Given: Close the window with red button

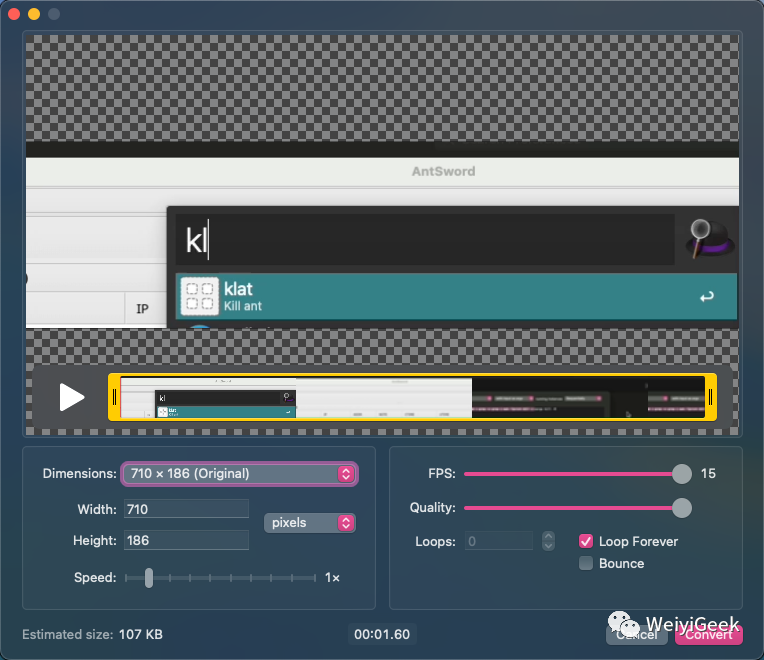Looking at the screenshot, I should [14, 14].
